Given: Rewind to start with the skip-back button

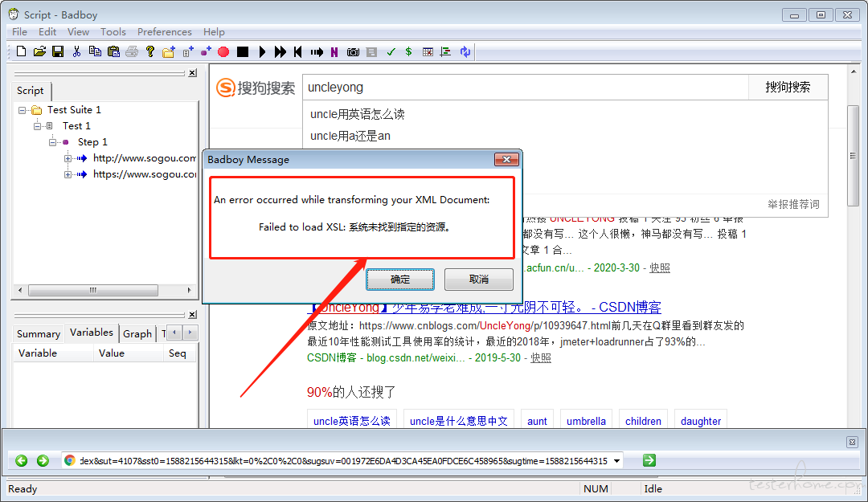Looking at the screenshot, I should (298, 51).
